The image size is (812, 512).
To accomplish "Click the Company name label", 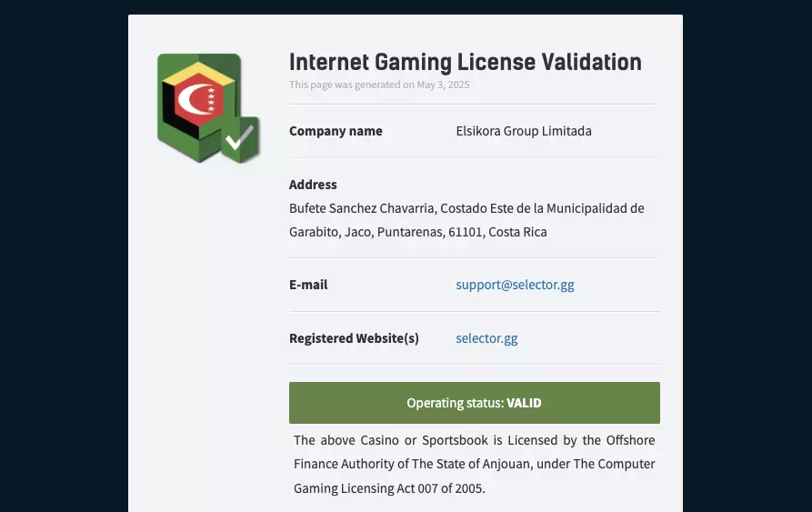I will (336, 131).
